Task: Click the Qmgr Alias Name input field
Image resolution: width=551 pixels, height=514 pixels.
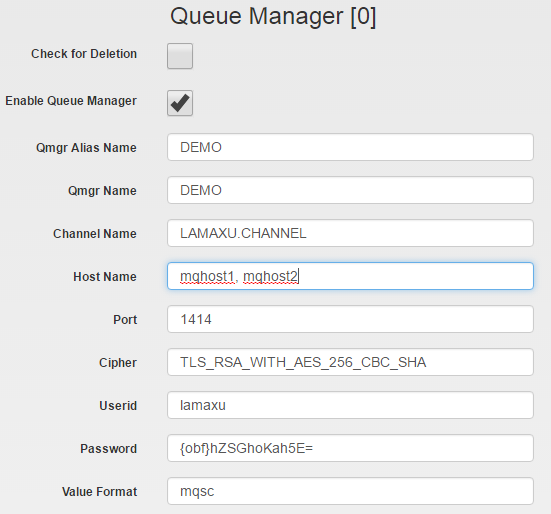Action: [x=350, y=147]
